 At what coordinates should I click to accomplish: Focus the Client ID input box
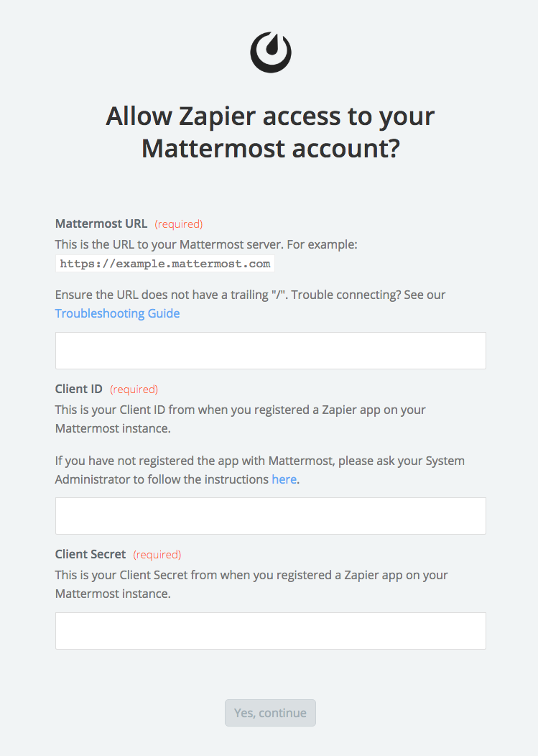point(271,516)
